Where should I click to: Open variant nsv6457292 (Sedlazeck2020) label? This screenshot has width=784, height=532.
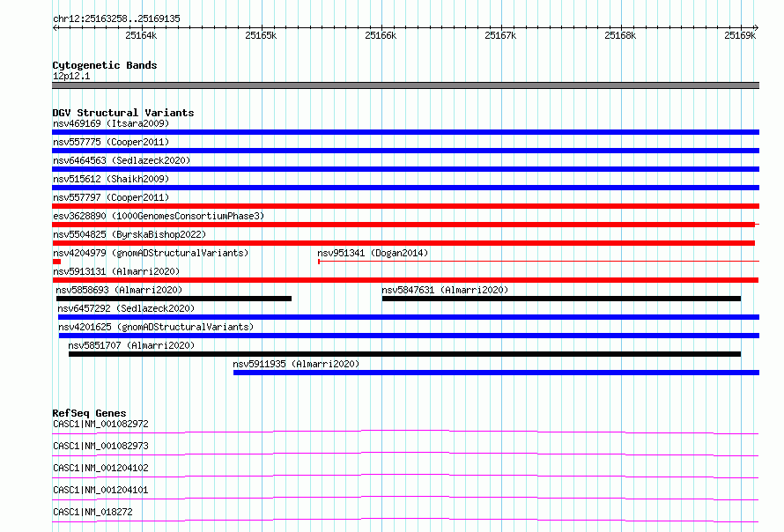[126, 308]
